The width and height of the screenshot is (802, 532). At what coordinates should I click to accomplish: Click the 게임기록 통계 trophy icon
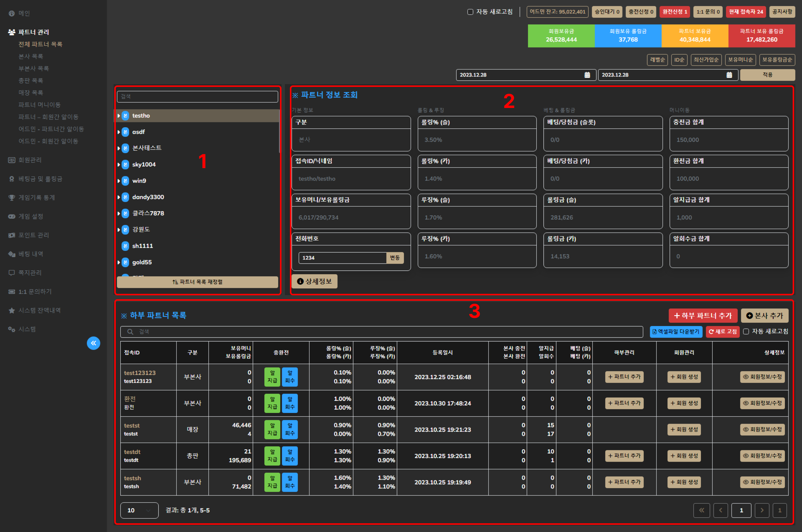tap(11, 198)
